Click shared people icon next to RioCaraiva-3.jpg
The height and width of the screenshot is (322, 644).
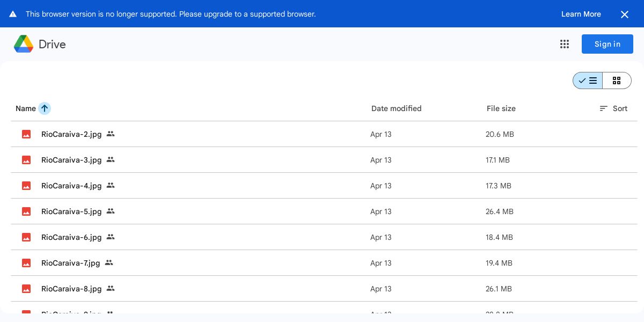coord(111,160)
